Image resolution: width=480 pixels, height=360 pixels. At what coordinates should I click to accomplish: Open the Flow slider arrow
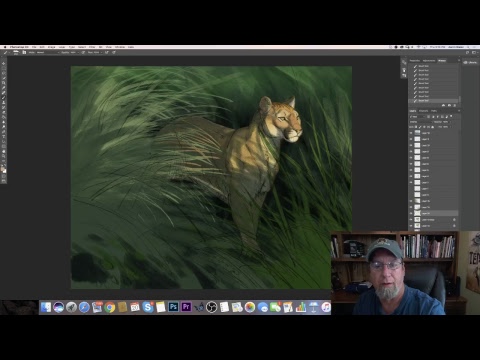pyautogui.click(x=102, y=52)
